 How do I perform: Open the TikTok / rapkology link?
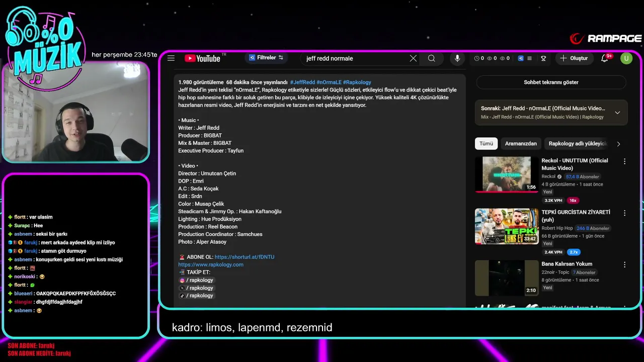tap(197, 296)
